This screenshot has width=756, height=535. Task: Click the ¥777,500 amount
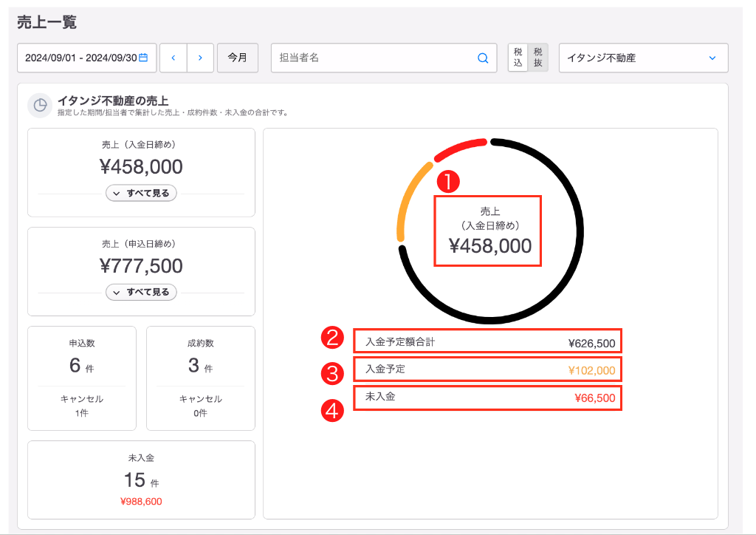tap(141, 266)
